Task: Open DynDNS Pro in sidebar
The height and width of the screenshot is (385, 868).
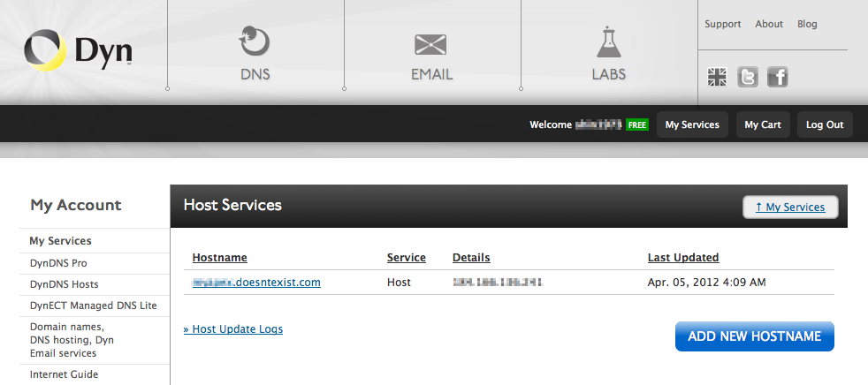Action: [x=58, y=263]
